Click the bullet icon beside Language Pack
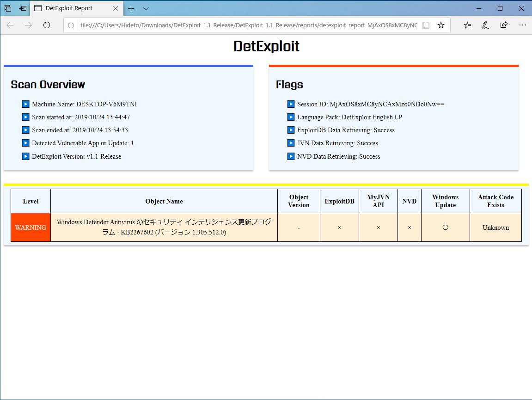Screen dimensions: 532x400 pyautogui.click(x=291, y=117)
